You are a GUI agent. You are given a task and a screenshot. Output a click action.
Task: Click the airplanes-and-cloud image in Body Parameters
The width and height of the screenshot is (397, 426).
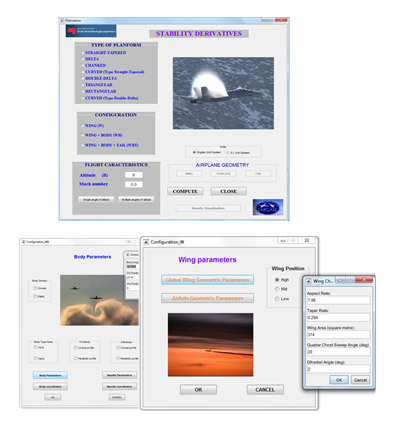99,300
